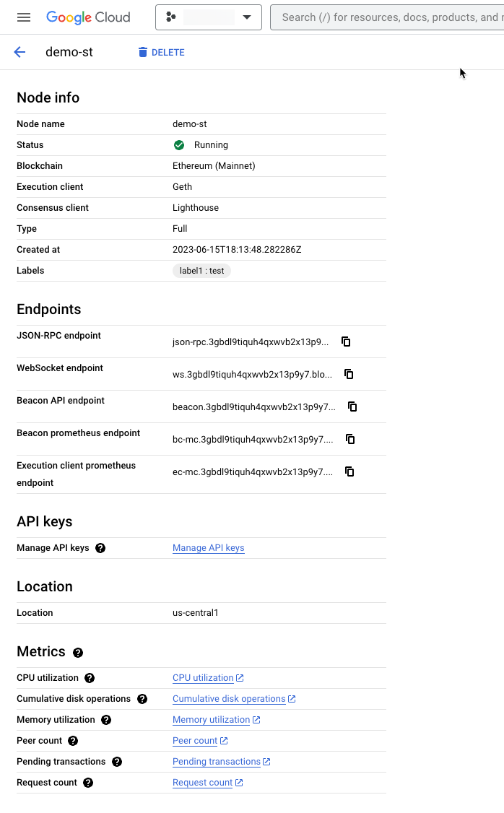The image size is (504, 813).
Task: Copy the Beacon prometheus endpoint
Action: pos(350,439)
